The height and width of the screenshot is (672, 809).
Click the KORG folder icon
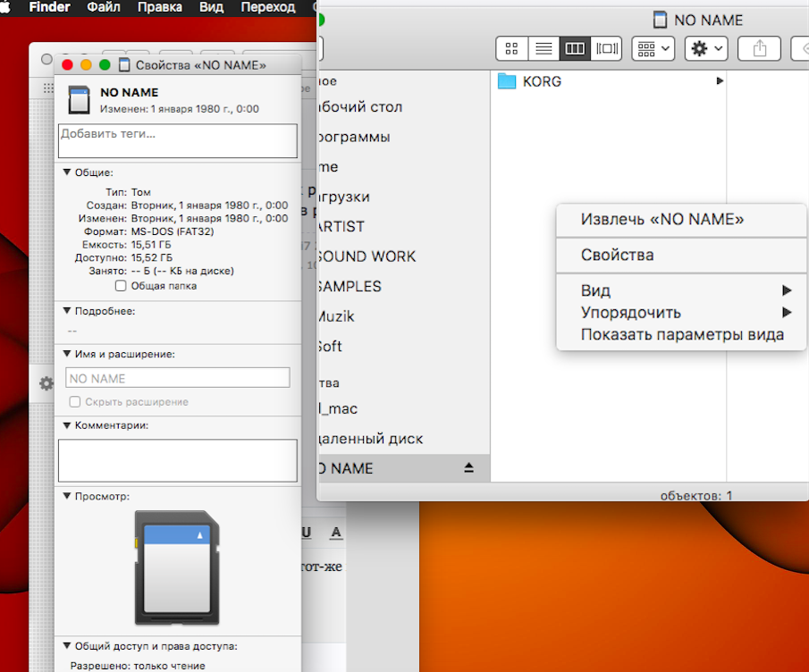click(x=507, y=81)
